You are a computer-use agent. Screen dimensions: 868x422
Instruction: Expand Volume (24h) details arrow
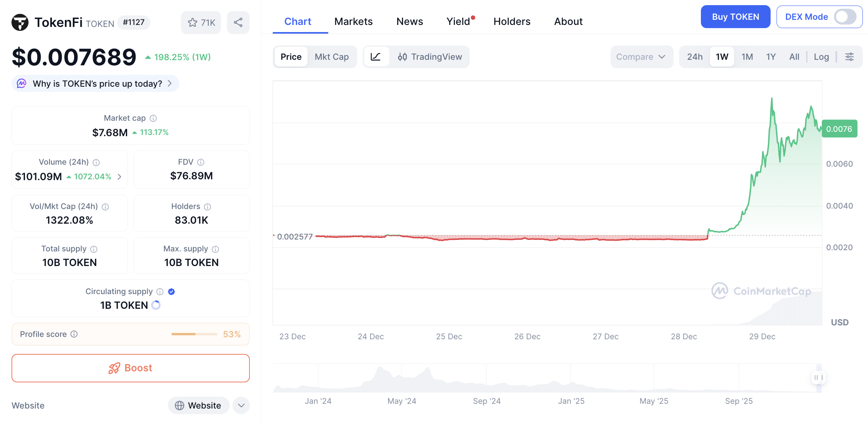pyautogui.click(x=120, y=177)
